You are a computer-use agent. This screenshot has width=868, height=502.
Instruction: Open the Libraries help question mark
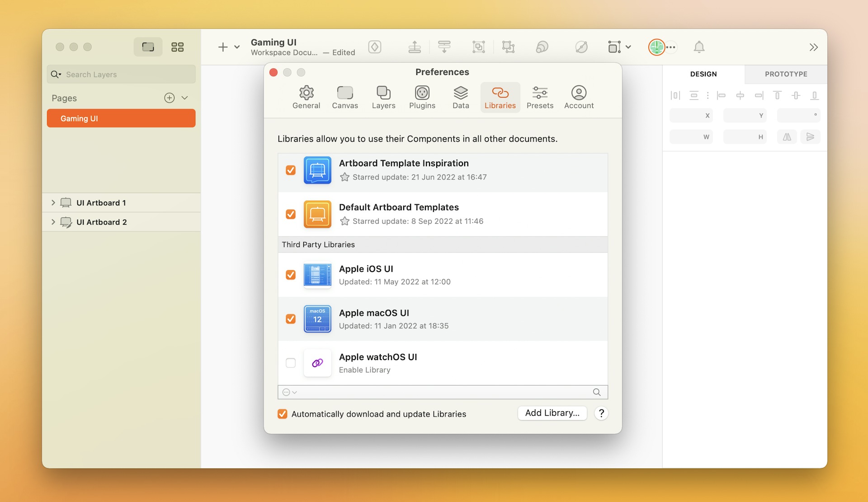click(601, 413)
